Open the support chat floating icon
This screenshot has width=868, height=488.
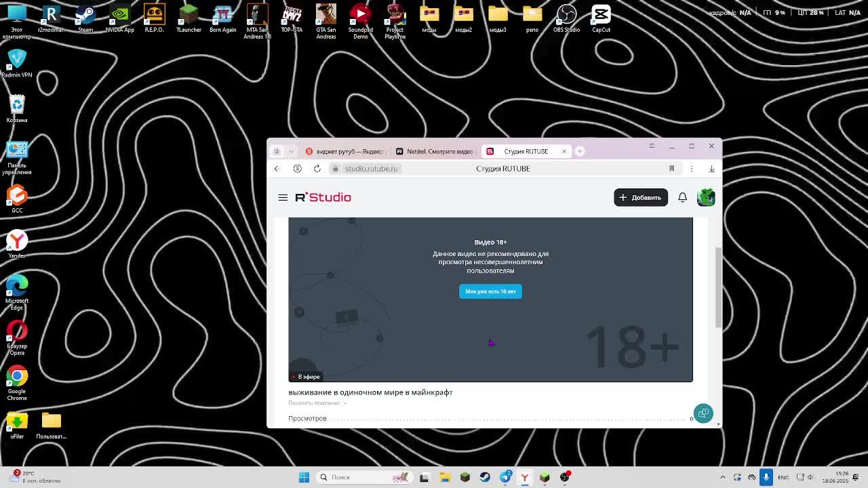[703, 413]
